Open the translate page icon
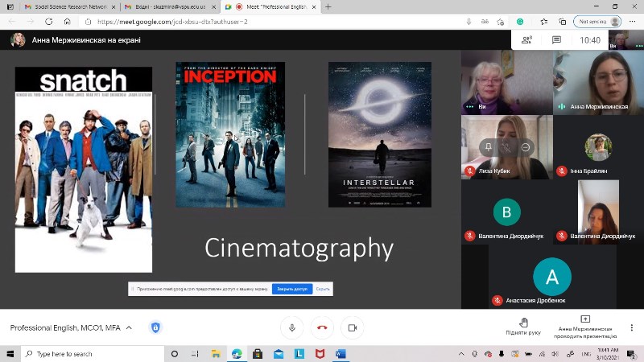644x362 pixels. point(485,22)
